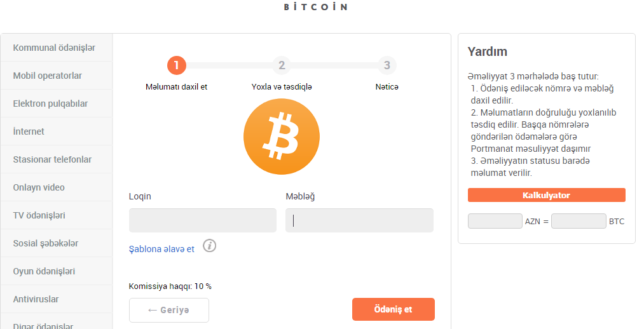Click the Şablona əlavə et link

pyautogui.click(x=161, y=250)
